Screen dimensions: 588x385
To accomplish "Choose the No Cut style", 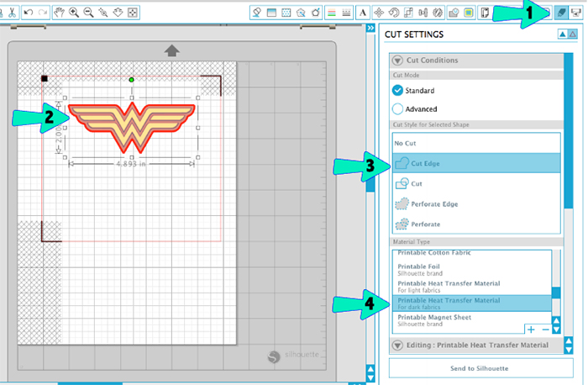I will point(476,143).
